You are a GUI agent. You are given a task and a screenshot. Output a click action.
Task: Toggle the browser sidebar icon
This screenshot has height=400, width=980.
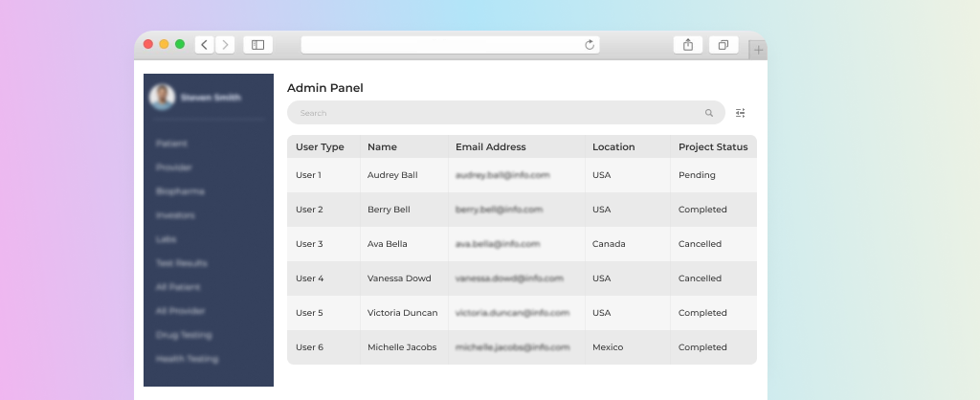257,45
